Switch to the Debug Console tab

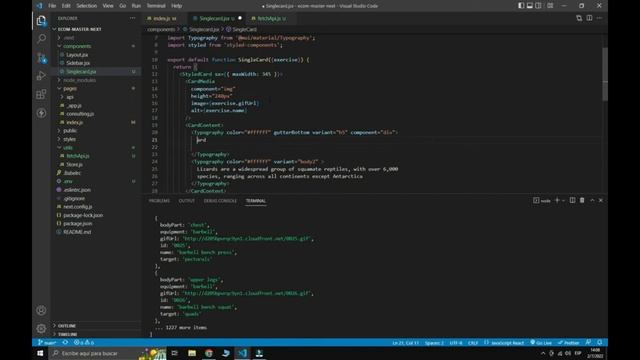pyautogui.click(x=220, y=201)
